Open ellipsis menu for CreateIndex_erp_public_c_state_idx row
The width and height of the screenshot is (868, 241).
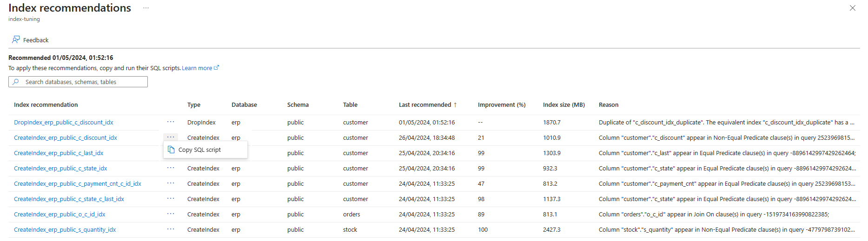pos(171,168)
